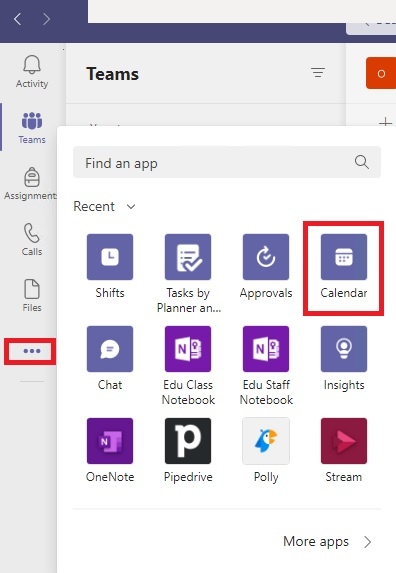Open Assignments from the sidebar

click(x=31, y=183)
